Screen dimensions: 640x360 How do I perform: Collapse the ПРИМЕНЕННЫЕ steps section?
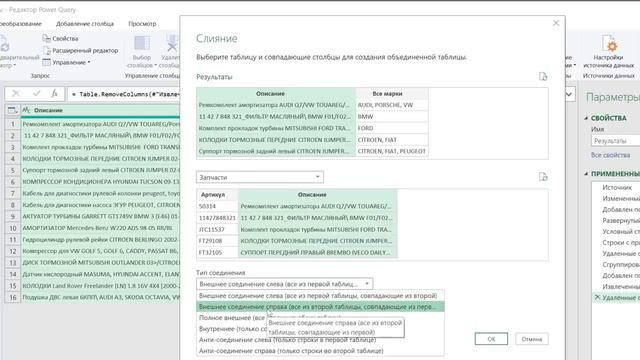587,174
